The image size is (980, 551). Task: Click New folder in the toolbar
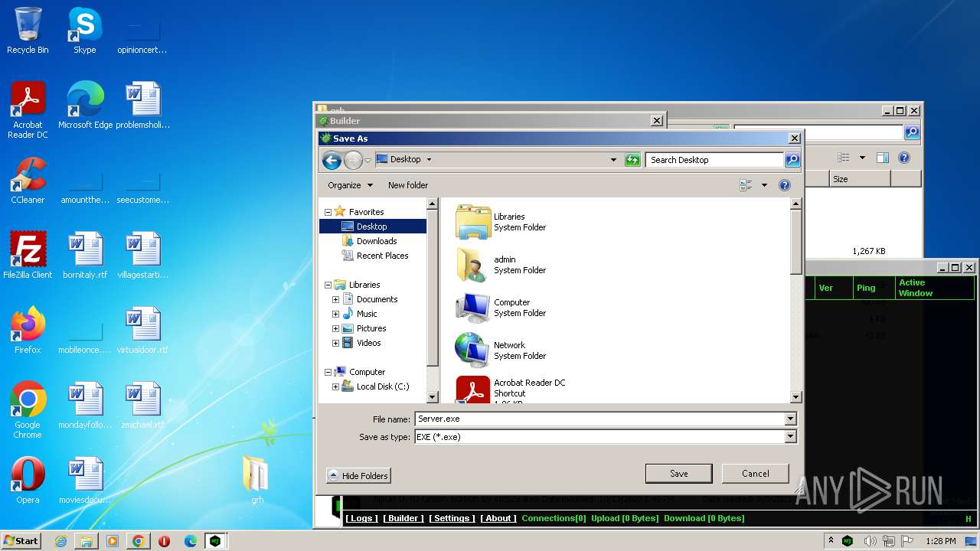pyautogui.click(x=408, y=185)
